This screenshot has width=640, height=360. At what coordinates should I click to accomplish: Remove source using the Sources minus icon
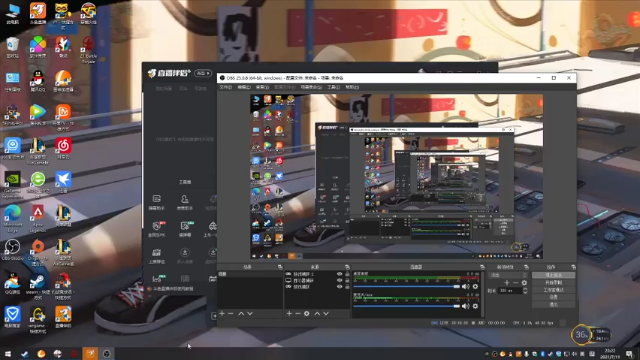[298, 313]
